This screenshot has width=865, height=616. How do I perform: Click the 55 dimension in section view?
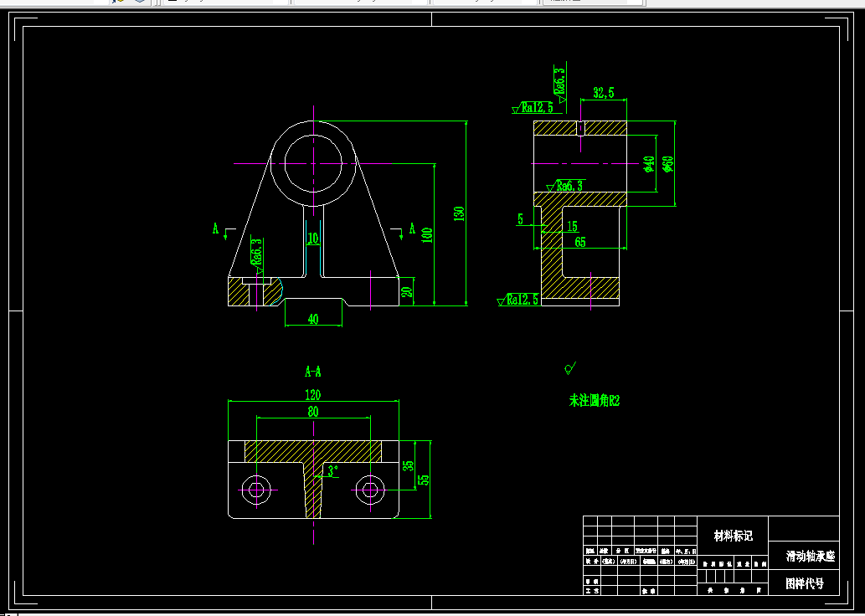[x=424, y=480]
